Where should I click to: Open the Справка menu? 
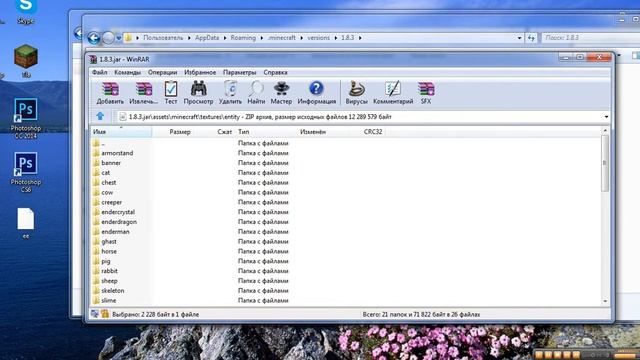coord(275,72)
